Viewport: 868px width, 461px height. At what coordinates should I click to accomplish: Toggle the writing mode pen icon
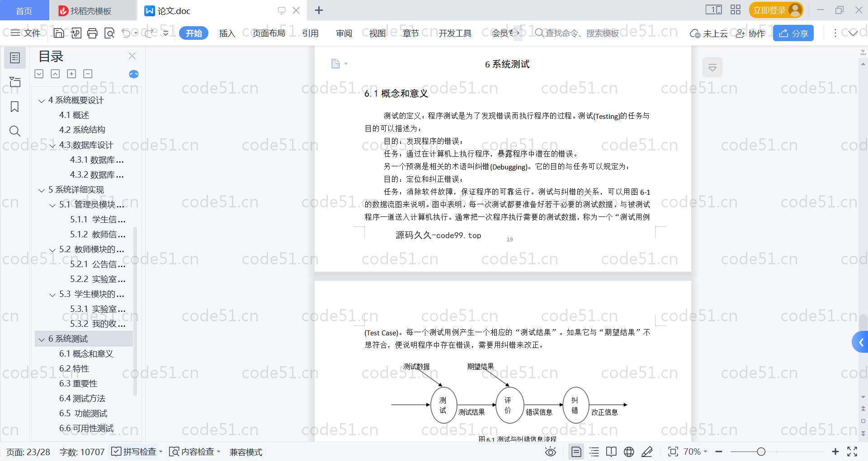click(x=647, y=452)
